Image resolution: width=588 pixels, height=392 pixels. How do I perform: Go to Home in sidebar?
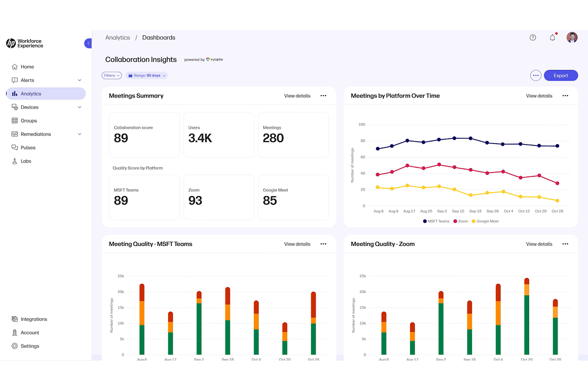[46, 67]
